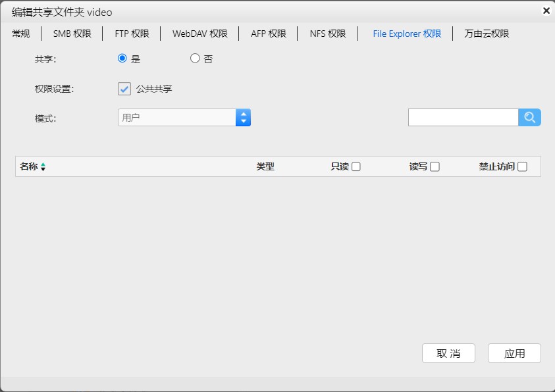Click the user search input field
The image size is (555, 392).
463,118
